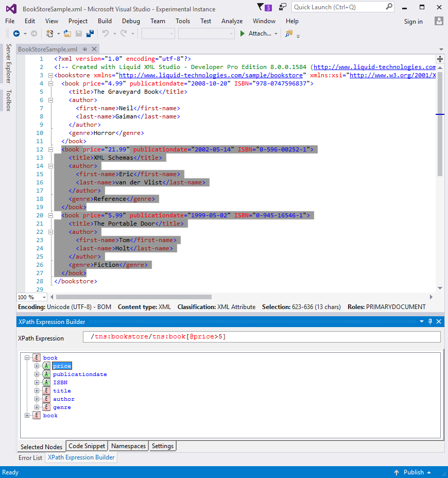The width and height of the screenshot is (448, 478).
Task: Open the File menu
Action: tap(10, 21)
